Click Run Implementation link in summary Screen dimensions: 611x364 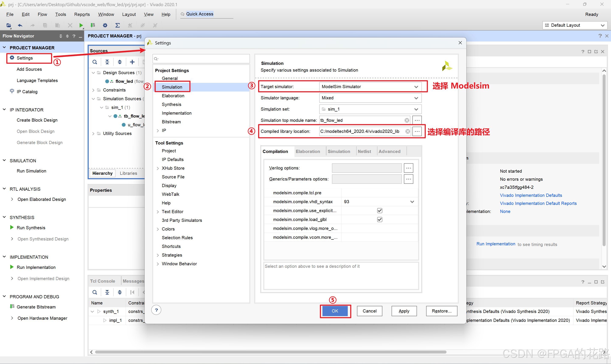click(496, 244)
